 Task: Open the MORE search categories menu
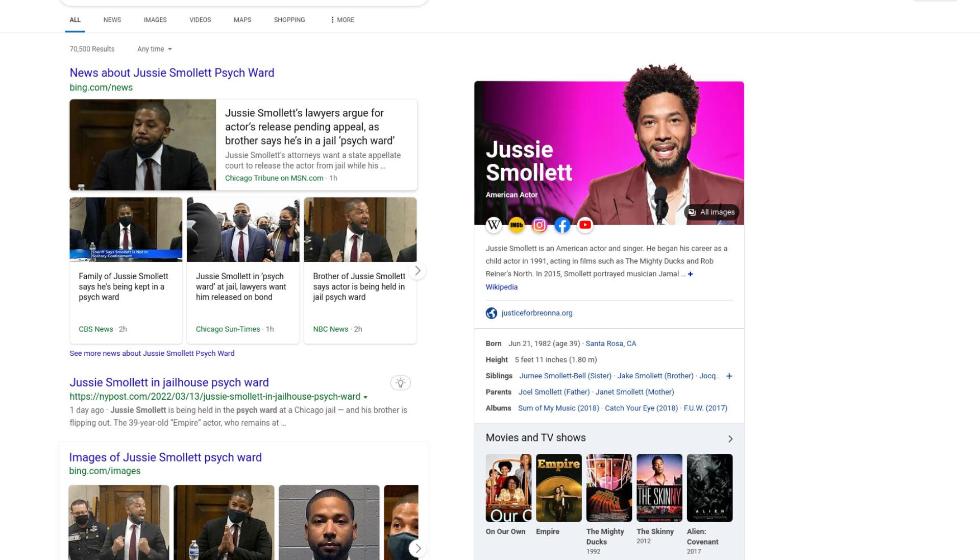tap(342, 20)
